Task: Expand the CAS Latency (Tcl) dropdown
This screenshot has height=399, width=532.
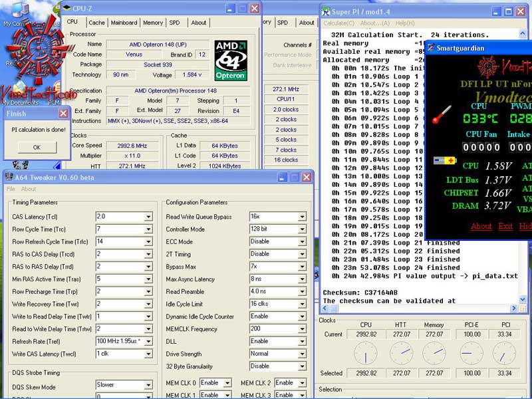Action: click(148, 217)
